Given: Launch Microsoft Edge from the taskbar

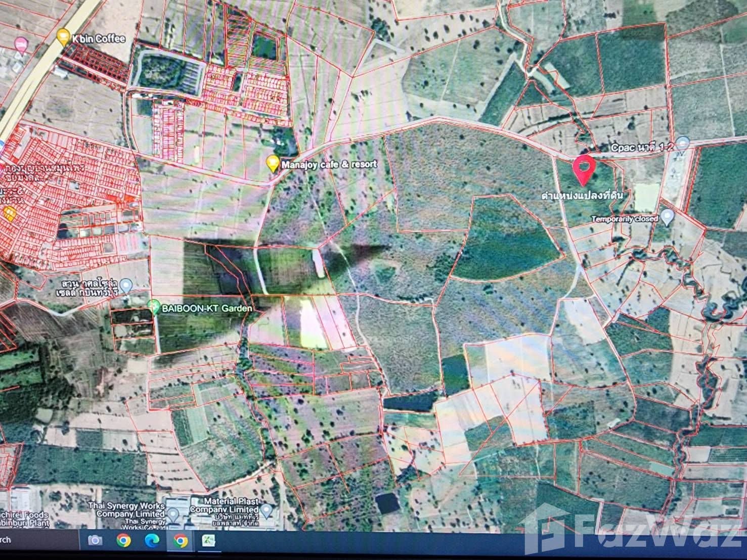Looking at the screenshot, I should pyautogui.click(x=152, y=541).
